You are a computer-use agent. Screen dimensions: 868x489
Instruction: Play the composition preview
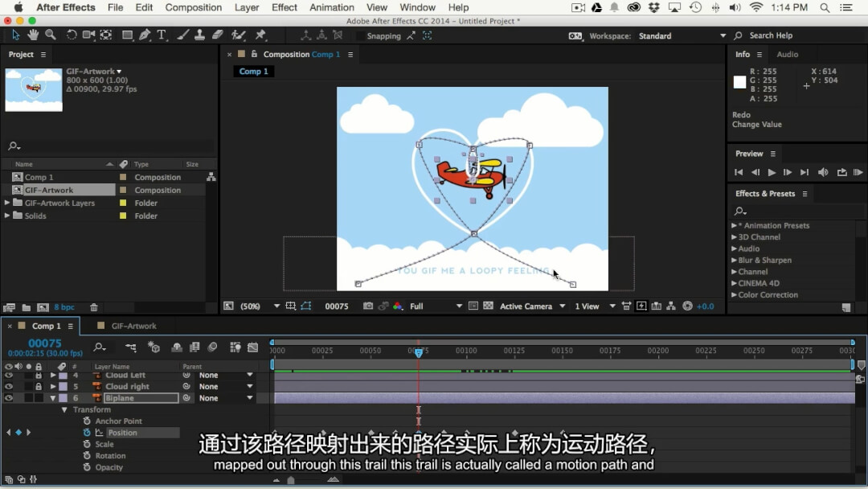(771, 172)
